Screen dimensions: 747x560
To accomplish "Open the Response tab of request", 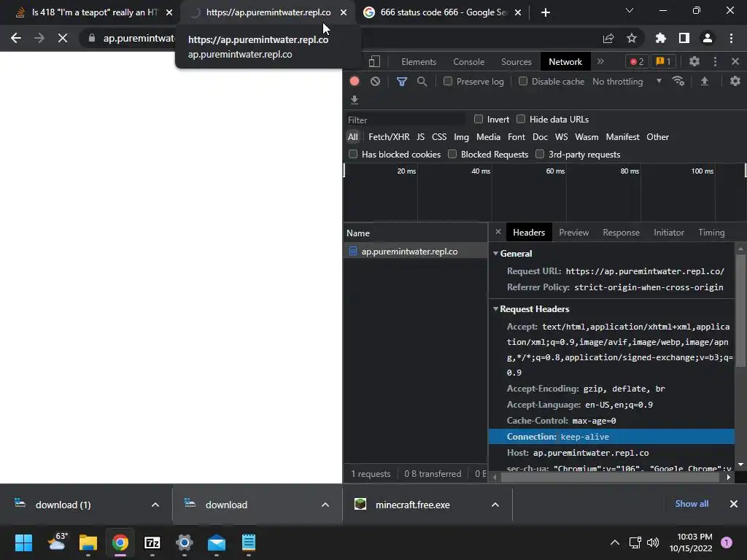I will pos(621,233).
